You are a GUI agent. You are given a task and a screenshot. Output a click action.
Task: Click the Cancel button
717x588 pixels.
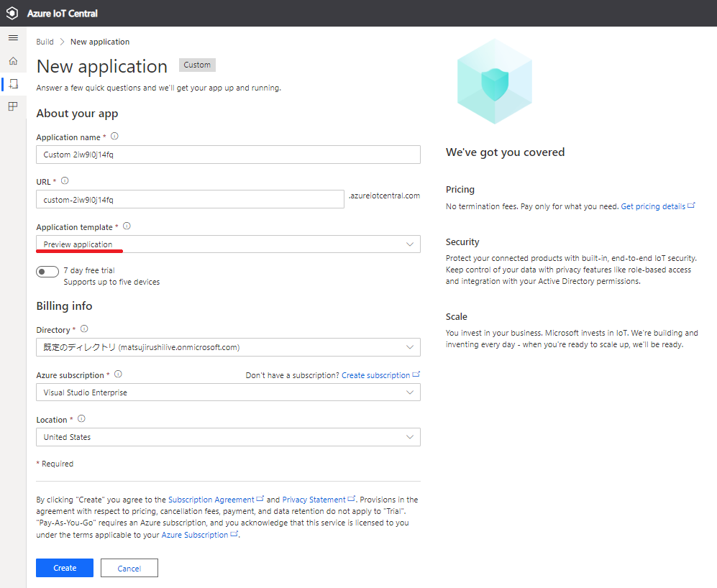pyautogui.click(x=129, y=568)
